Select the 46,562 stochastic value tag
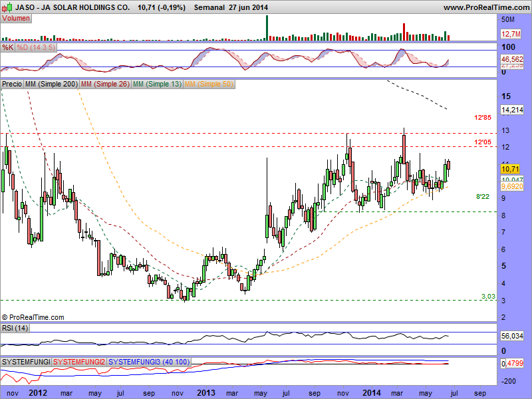The height and width of the screenshot is (399, 532). (512, 59)
